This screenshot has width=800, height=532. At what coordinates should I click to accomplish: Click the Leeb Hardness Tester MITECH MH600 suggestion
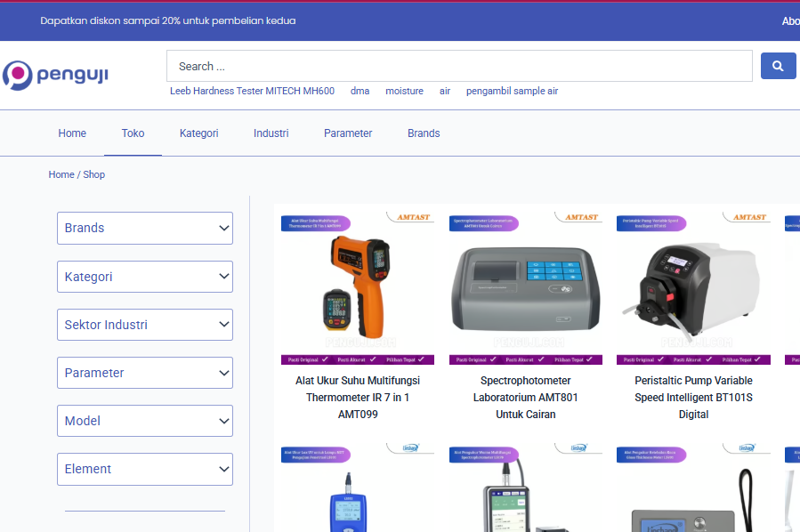[252, 91]
